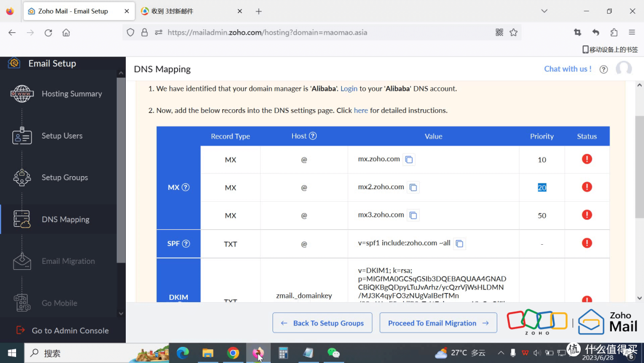
Task: Open the mobile bookmarks 移动设备上的书签 folder
Action: 611,50
